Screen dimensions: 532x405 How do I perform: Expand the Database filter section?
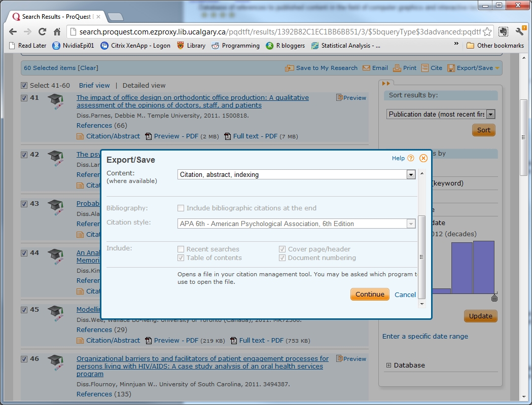point(389,365)
